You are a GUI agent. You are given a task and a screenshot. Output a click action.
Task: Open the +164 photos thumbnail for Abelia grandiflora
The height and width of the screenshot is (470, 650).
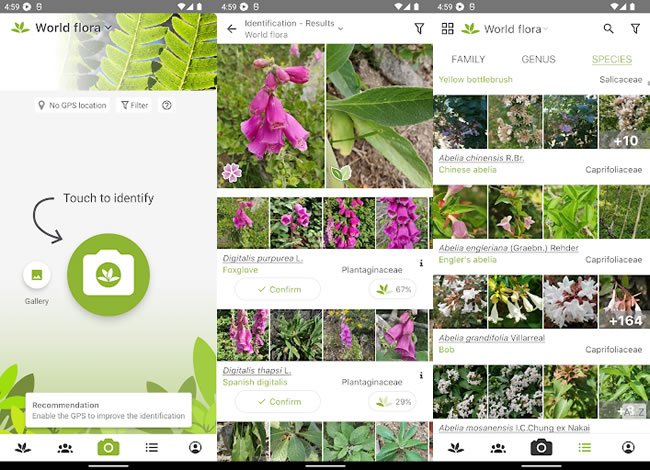pos(623,302)
